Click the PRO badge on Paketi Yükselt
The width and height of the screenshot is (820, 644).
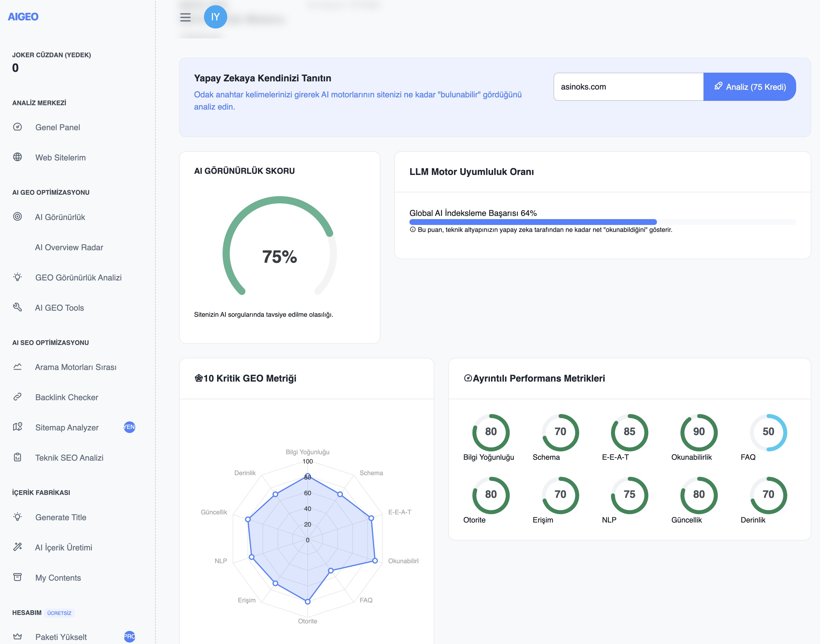(129, 637)
